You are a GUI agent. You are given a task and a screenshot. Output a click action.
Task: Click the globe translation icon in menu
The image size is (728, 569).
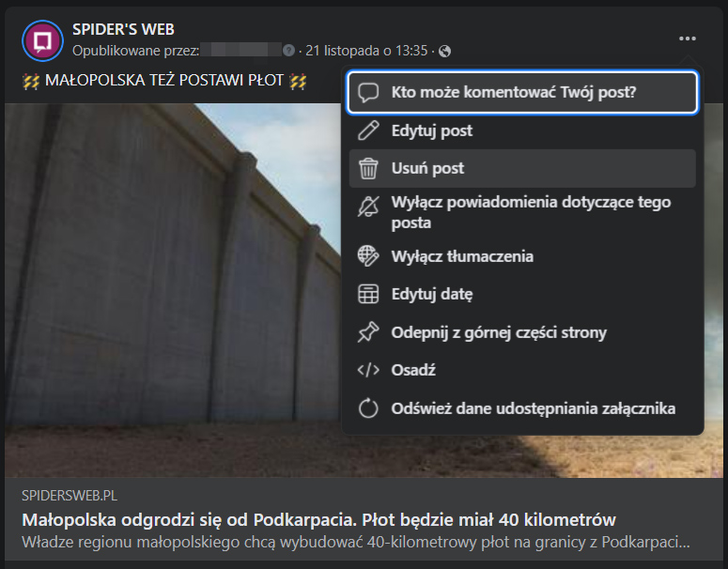pos(368,256)
